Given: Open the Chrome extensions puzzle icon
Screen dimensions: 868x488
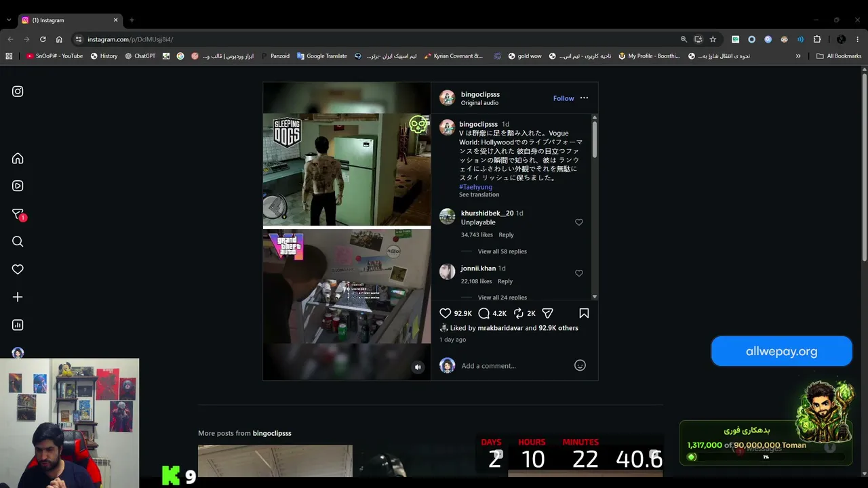Looking at the screenshot, I should tap(817, 39).
